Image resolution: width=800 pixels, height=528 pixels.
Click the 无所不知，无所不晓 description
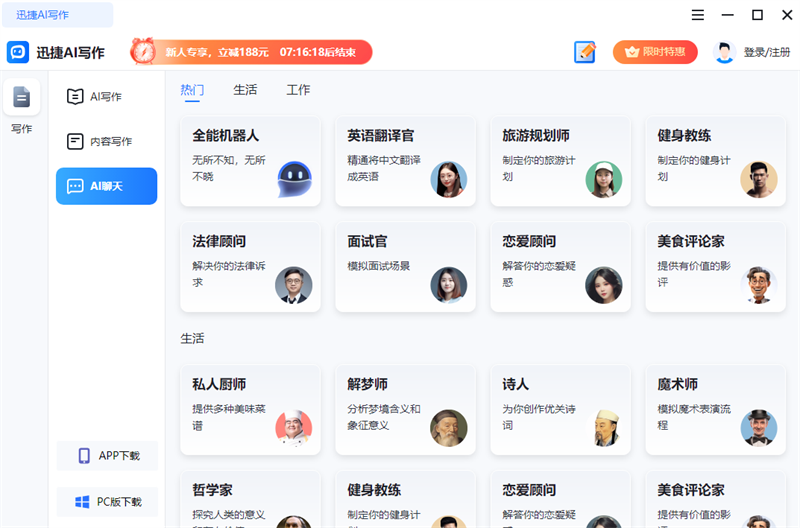click(229, 168)
